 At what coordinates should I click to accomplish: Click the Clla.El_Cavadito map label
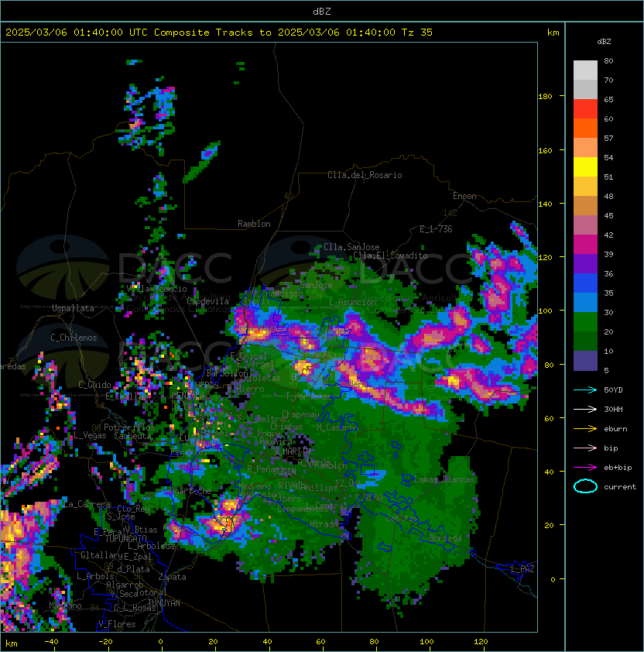click(x=390, y=256)
